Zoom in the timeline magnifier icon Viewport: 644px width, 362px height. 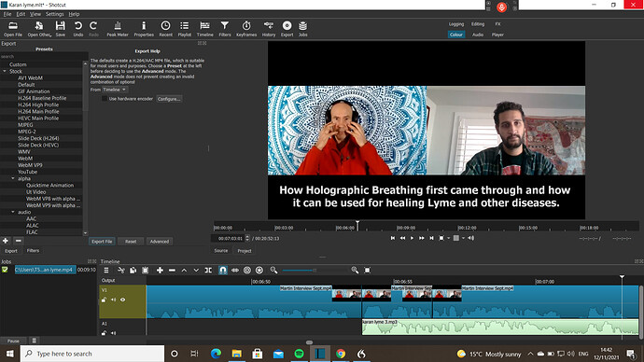click(x=355, y=270)
